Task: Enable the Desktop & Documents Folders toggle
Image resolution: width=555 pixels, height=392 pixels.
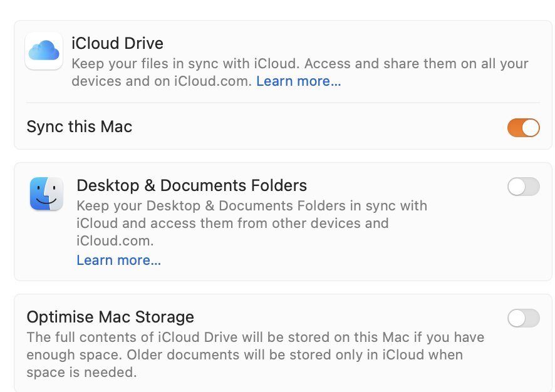Action: (523, 187)
